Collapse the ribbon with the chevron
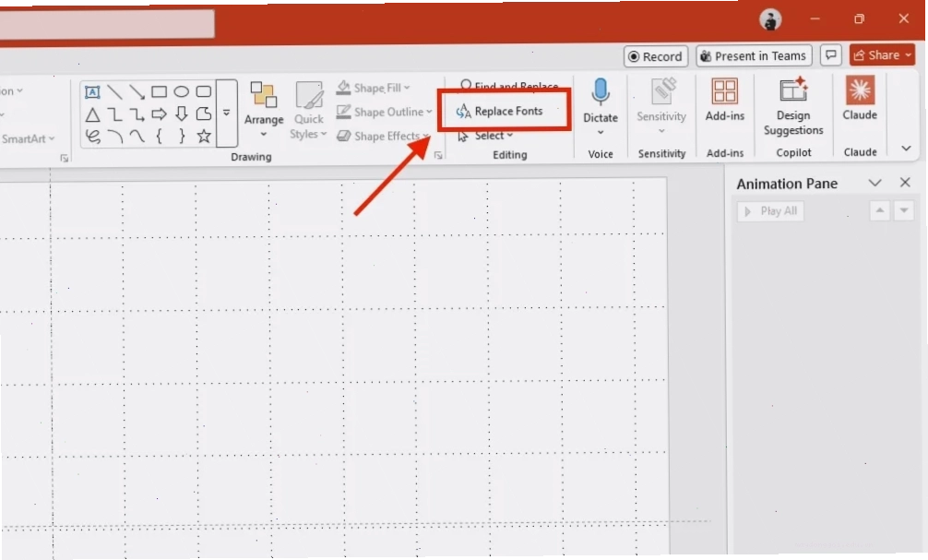This screenshot has height=560, width=928. [x=906, y=148]
